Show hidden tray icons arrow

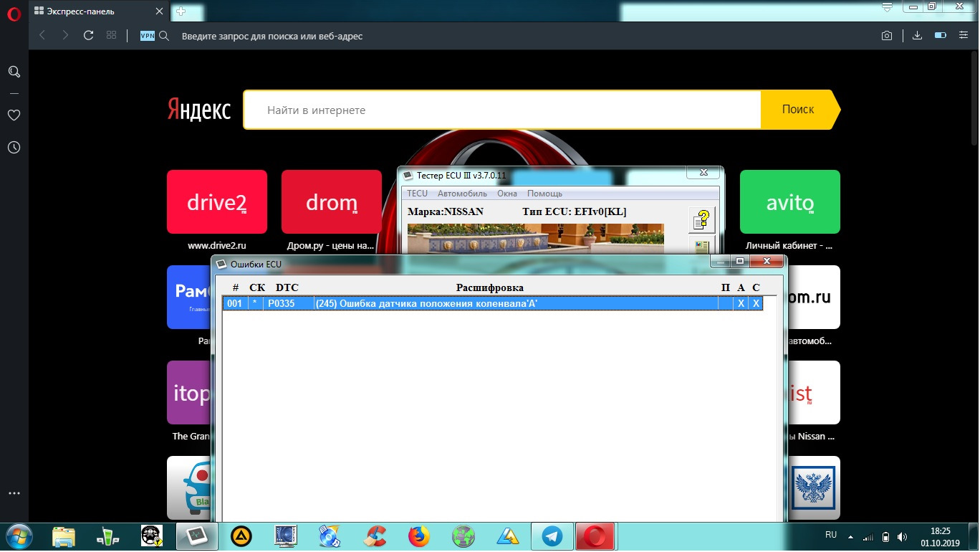851,536
